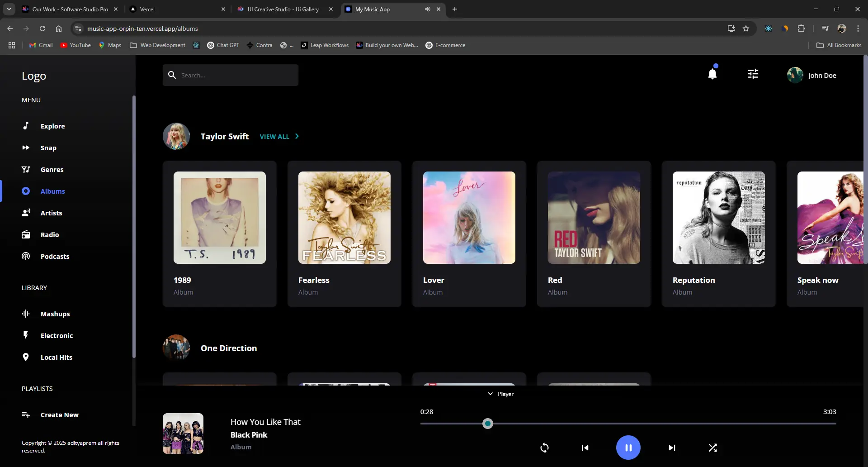Click the Create New playlist label
868x467 pixels.
click(x=60, y=415)
